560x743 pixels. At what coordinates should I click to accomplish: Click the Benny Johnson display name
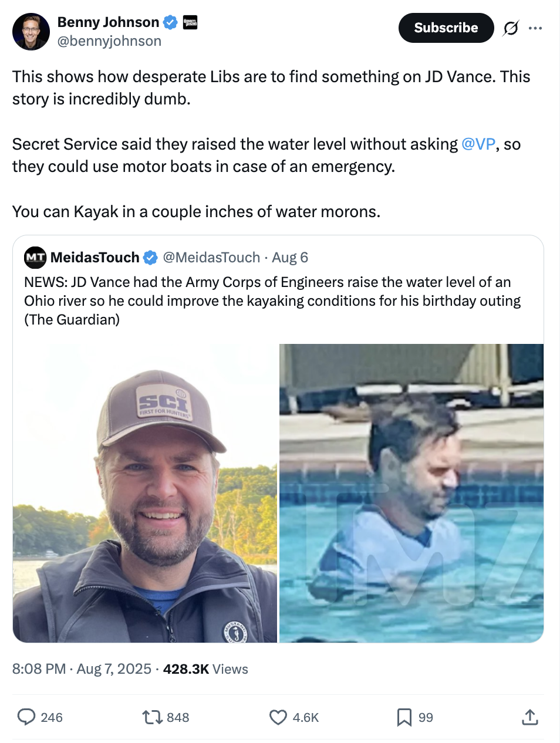pyautogui.click(x=108, y=22)
